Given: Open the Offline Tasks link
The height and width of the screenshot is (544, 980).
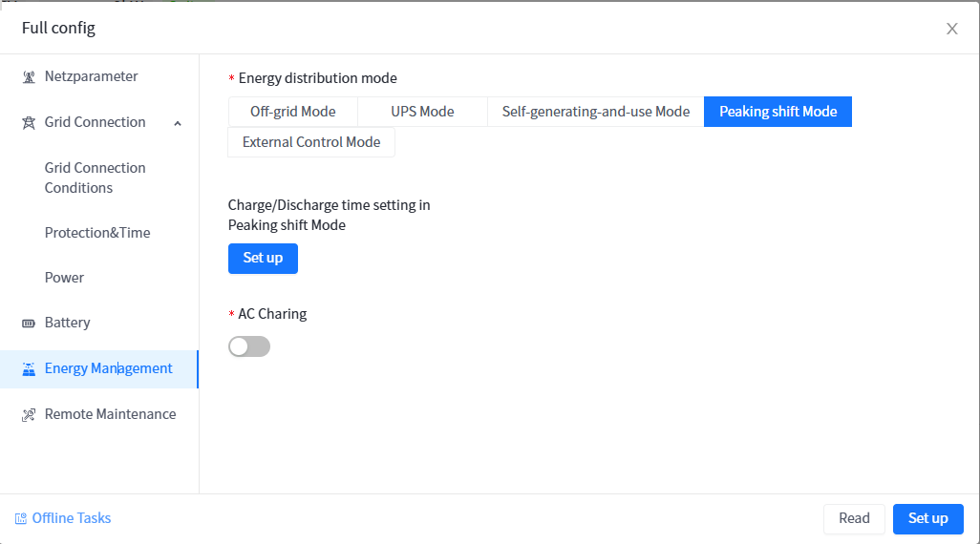Looking at the screenshot, I should (x=72, y=518).
